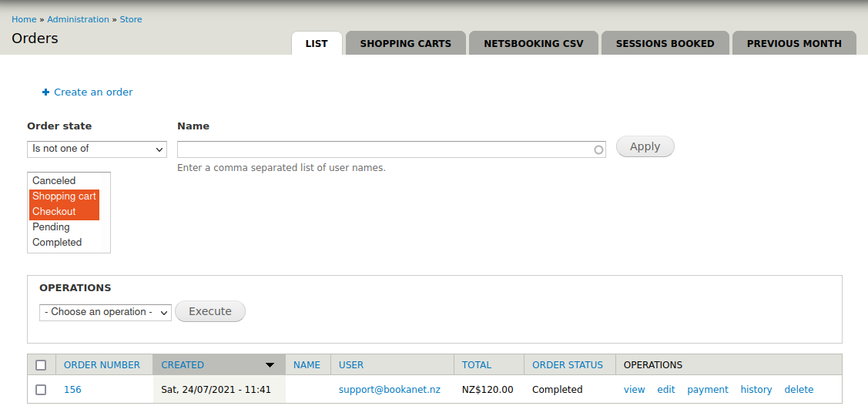Delete order 156 via delete link
The height and width of the screenshot is (416, 868).
[798, 390]
